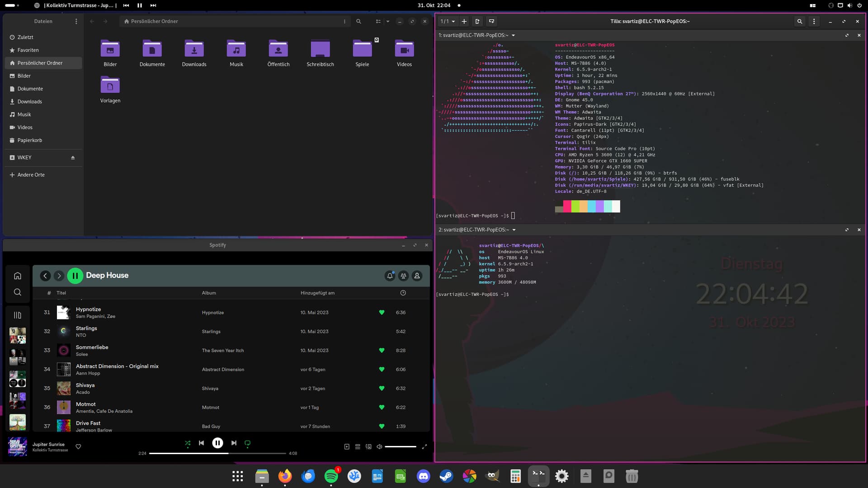Click Andere Orte in Files sidebar
This screenshot has width=868, height=488.
point(31,175)
